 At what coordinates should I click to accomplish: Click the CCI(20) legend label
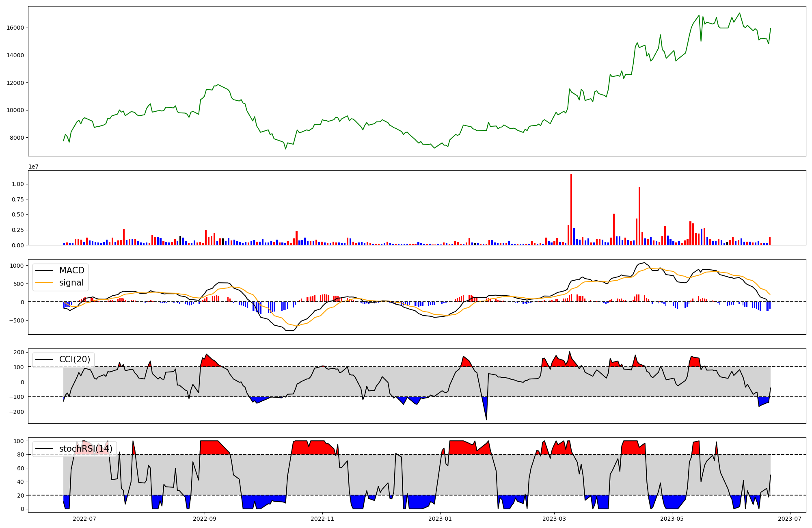point(75,359)
